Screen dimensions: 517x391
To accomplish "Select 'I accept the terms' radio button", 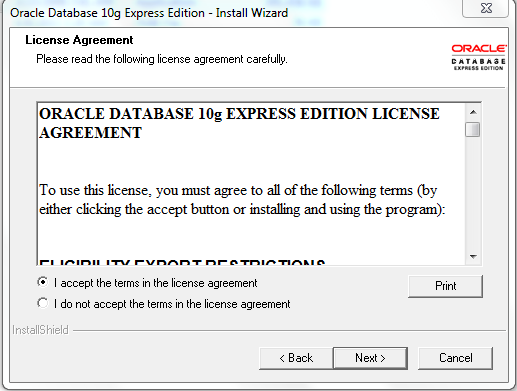I will coord(43,282).
